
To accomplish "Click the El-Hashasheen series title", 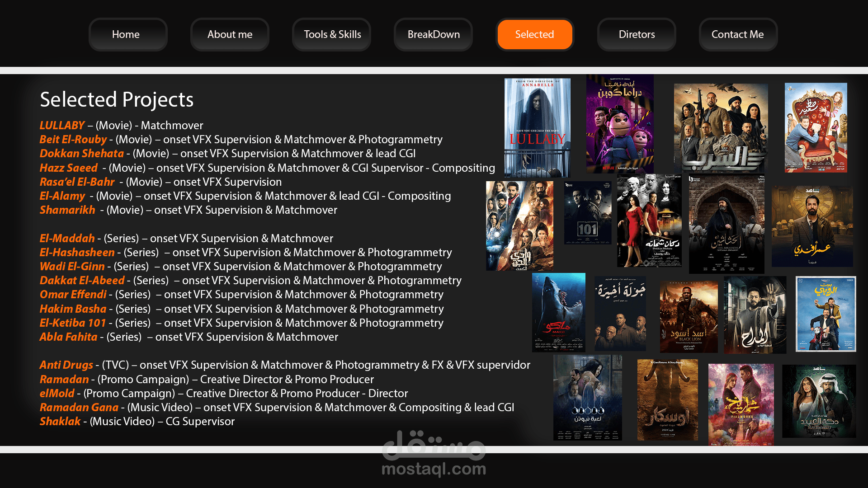I will [77, 252].
